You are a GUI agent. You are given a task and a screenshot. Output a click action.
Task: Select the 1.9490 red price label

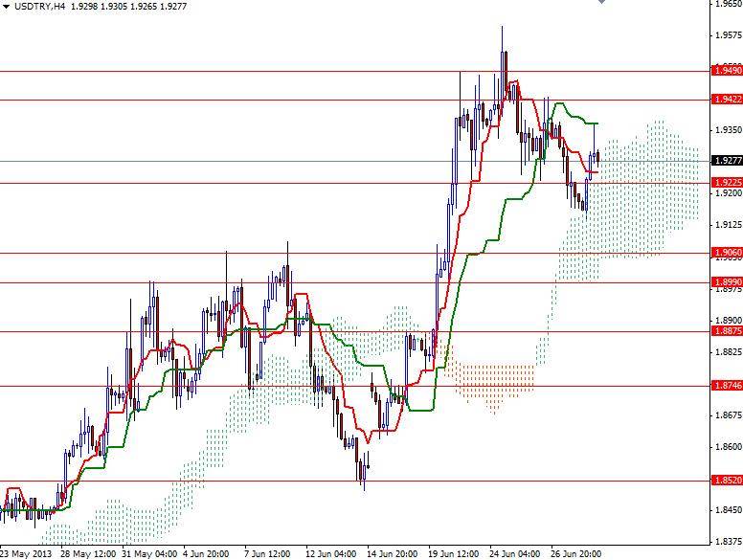click(728, 71)
